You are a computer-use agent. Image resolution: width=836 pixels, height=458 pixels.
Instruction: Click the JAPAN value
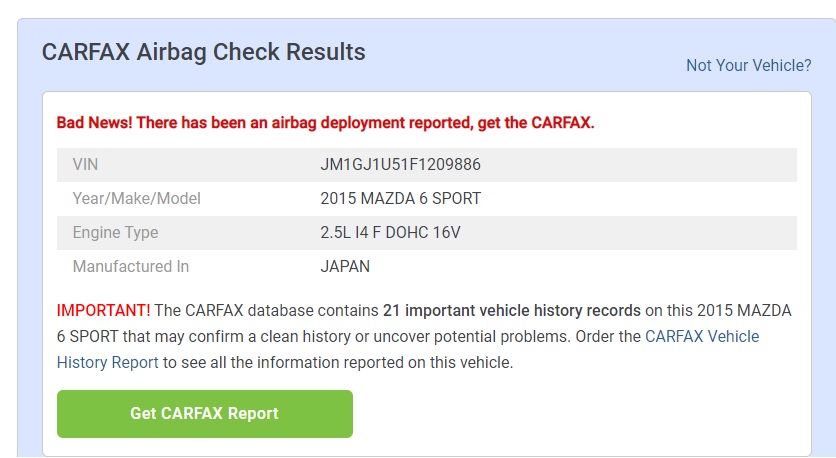tap(345, 267)
